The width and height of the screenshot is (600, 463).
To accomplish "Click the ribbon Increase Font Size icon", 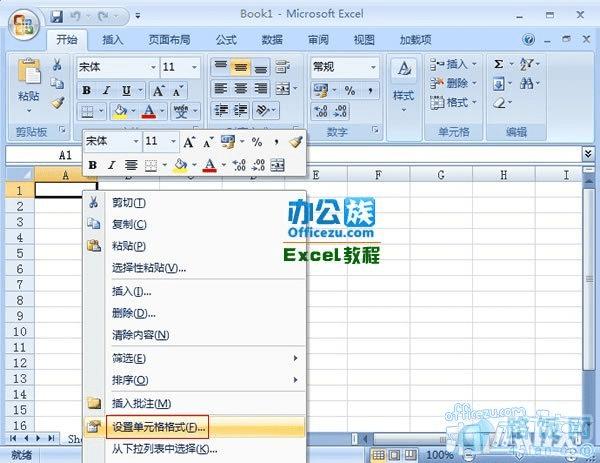I will click(158, 91).
